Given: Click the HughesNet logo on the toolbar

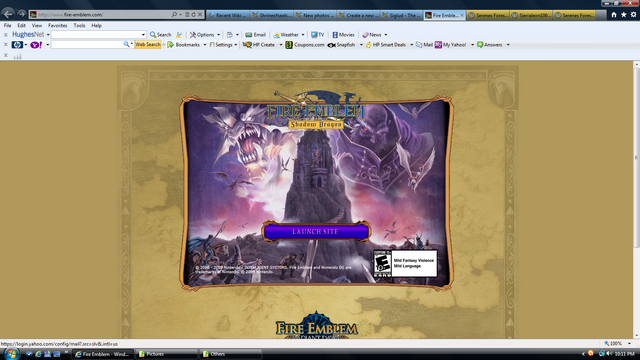Looking at the screenshot, I should coord(28,35).
